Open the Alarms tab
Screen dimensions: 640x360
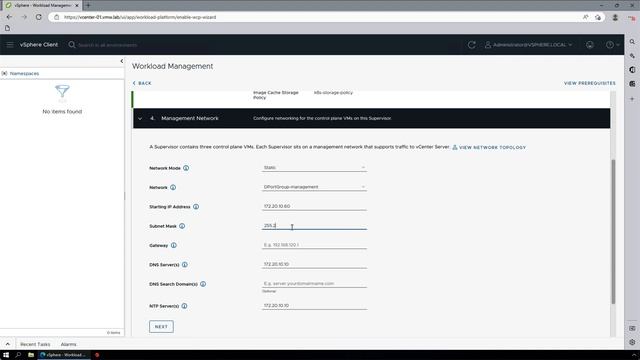point(69,344)
